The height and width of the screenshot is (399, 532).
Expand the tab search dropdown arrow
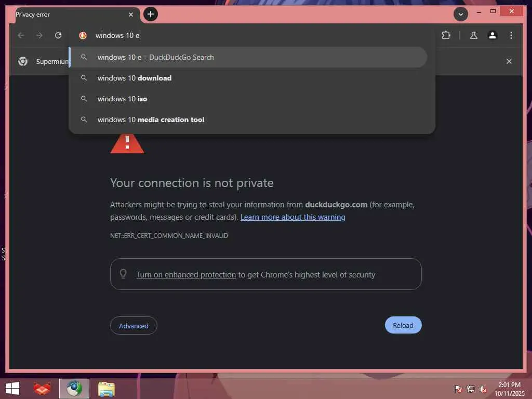[460, 14]
